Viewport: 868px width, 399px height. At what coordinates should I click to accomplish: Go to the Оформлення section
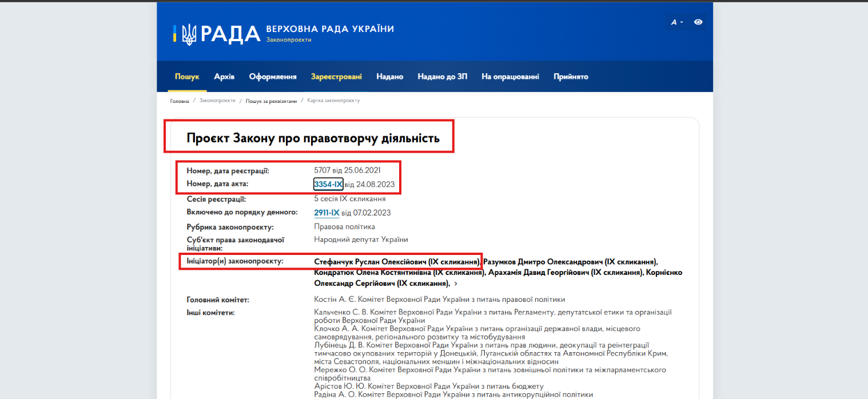tap(273, 77)
